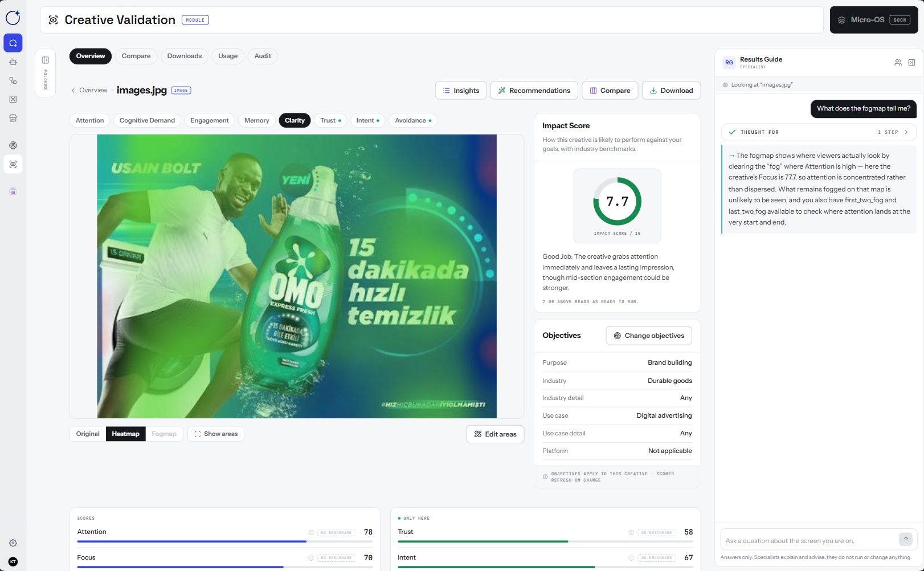Switch to the Usage tab

click(228, 56)
